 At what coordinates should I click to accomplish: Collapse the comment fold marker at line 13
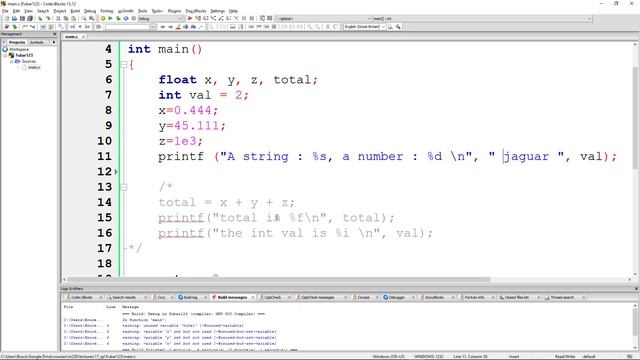124,187
